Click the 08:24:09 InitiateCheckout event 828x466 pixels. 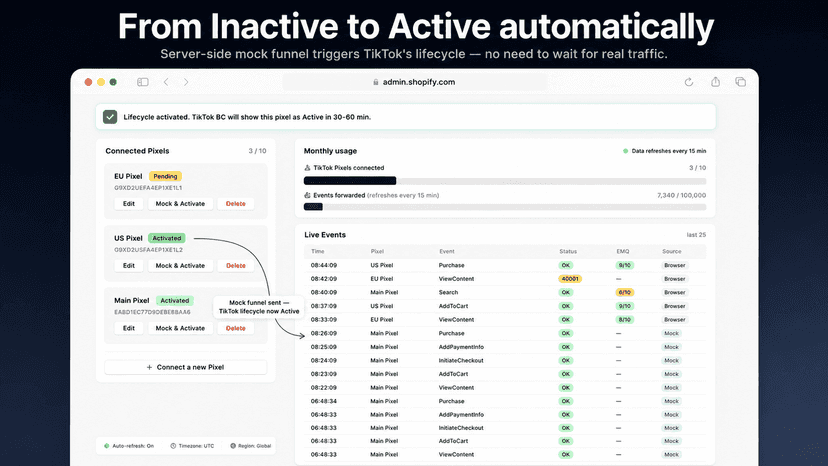pyautogui.click(x=461, y=360)
